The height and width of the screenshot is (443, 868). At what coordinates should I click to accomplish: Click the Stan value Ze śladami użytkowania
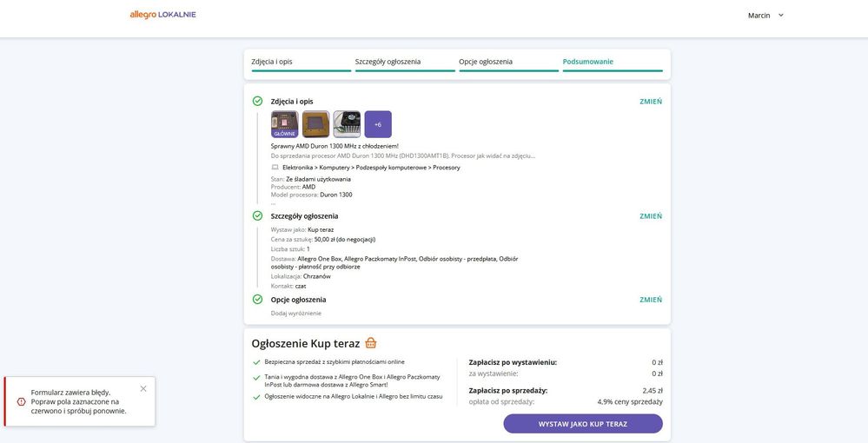(x=318, y=180)
